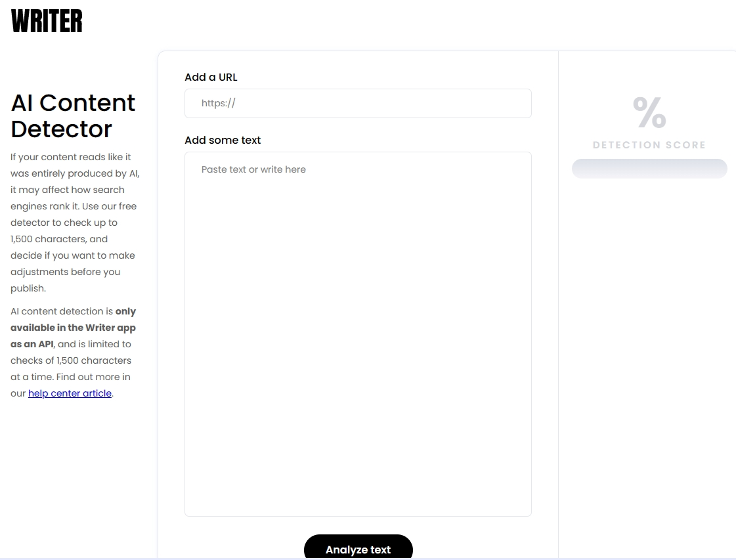This screenshot has height=560, width=736.
Task: Click the 'https://' placeholder text
Action: coord(218,103)
